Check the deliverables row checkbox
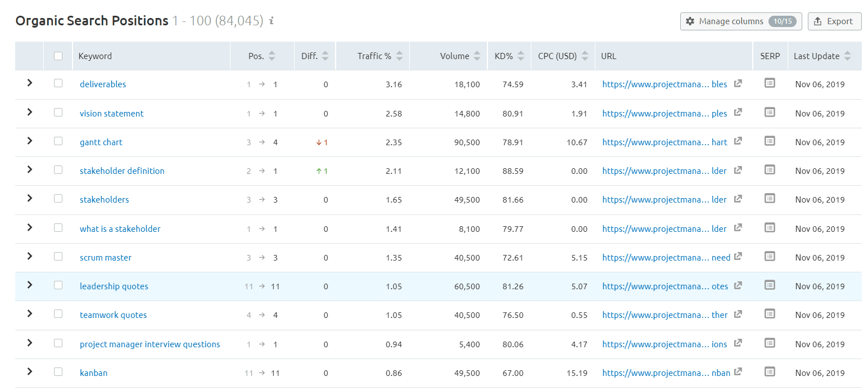 click(x=58, y=83)
